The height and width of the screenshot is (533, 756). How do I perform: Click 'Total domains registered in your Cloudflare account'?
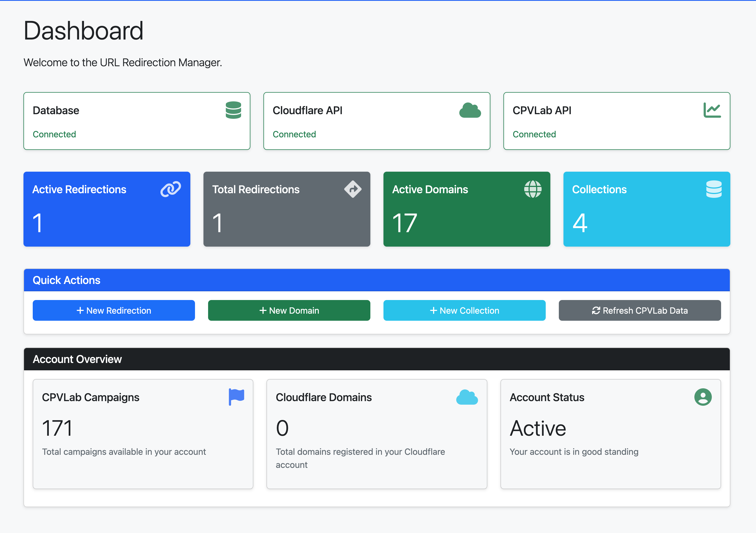coord(360,458)
